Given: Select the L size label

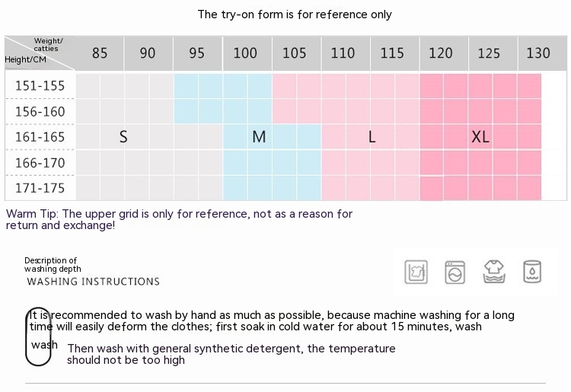Looking at the screenshot, I should (372, 137).
